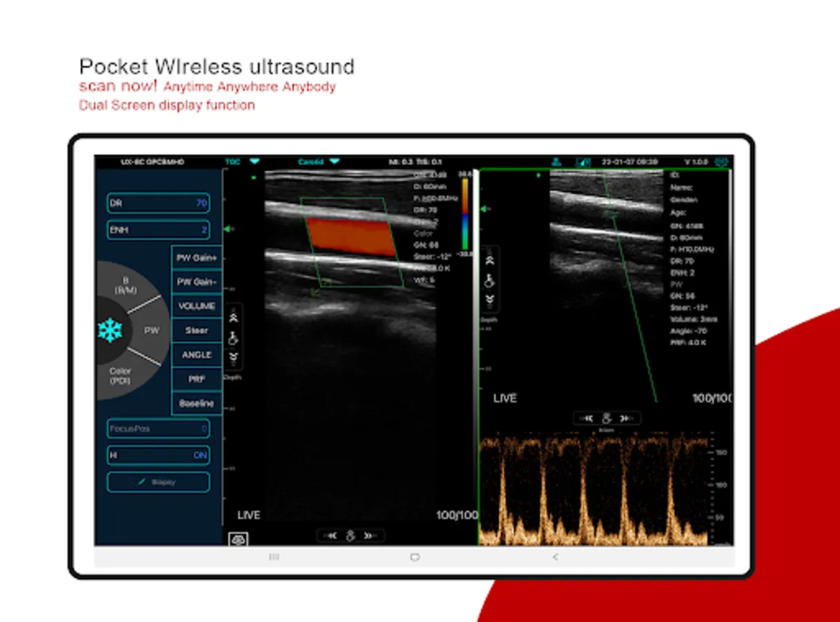Switch to PW mode on the wheel
Viewport: 840px width, 622px height.
point(151,330)
